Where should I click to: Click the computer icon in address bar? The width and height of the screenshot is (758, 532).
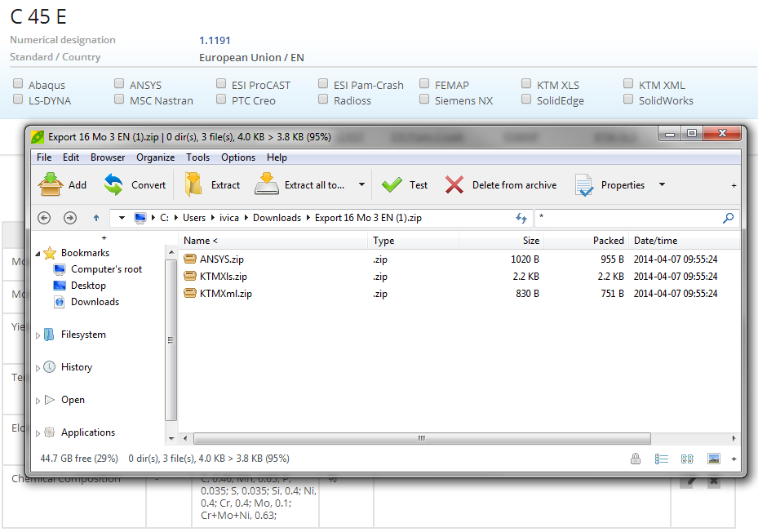140,218
